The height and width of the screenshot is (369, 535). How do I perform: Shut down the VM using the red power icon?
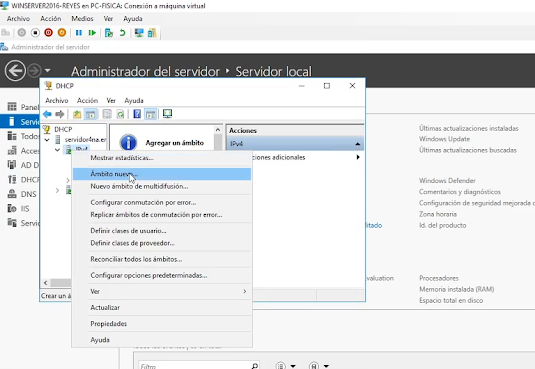[x=48, y=32]
